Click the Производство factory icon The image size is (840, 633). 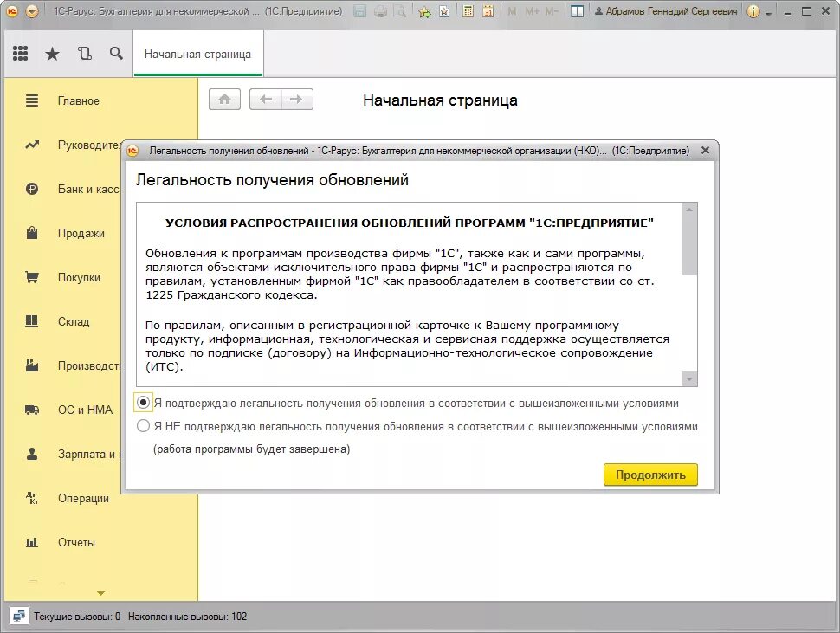click(x=32, y=365)
